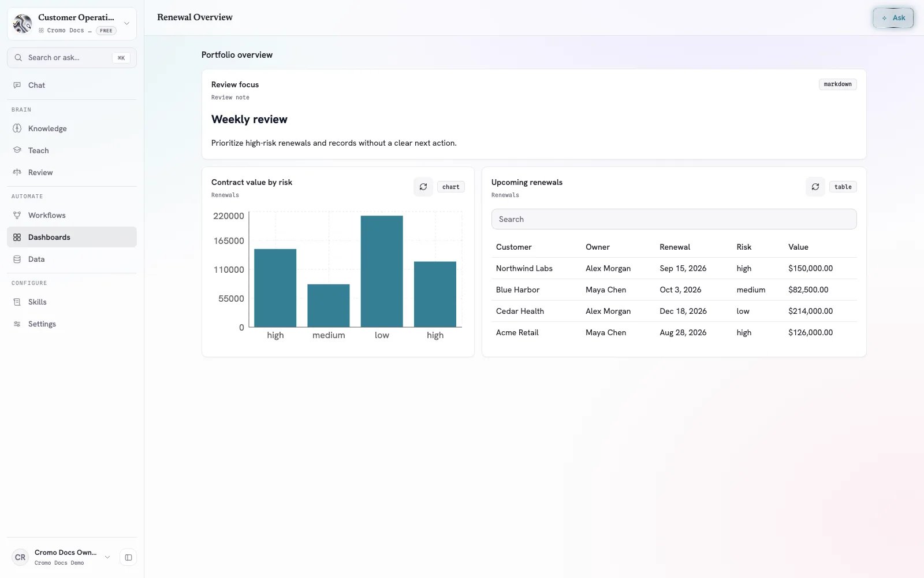The image size is (924, 578).
Task: Click the Renewal Overview page title
Action: [195, 17]
